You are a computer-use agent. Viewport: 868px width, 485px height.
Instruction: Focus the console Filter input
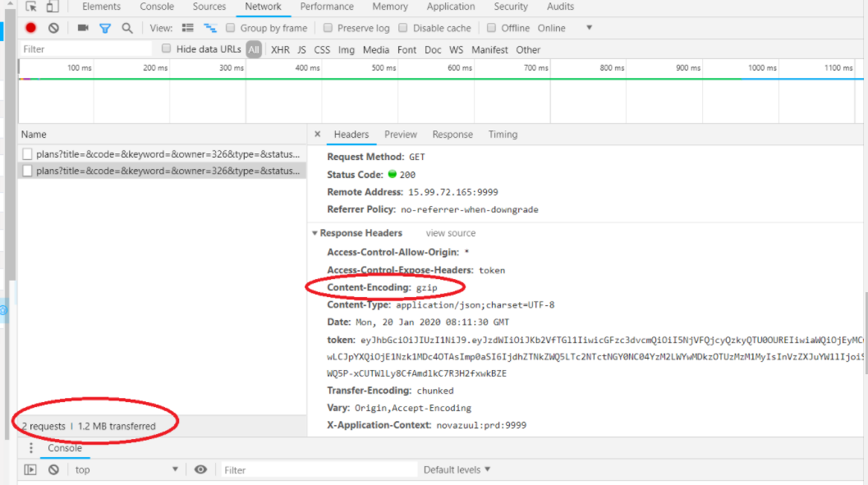pos(319,469)
